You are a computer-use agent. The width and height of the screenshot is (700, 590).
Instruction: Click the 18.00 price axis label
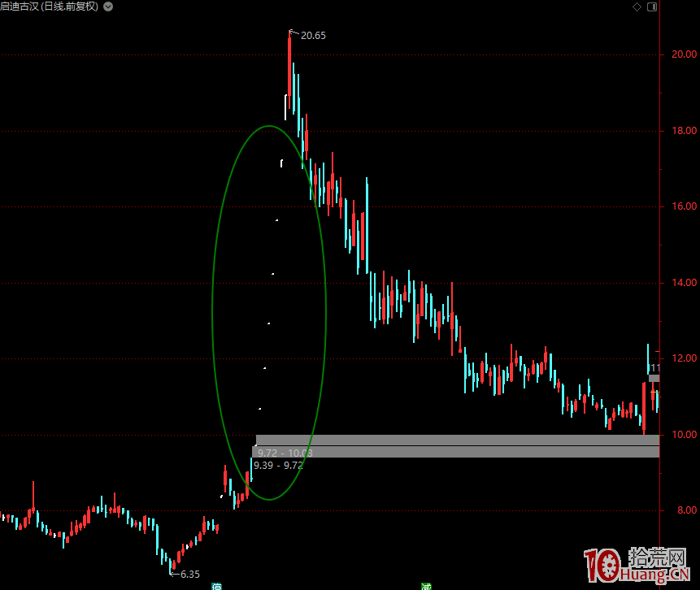point(684,131)
